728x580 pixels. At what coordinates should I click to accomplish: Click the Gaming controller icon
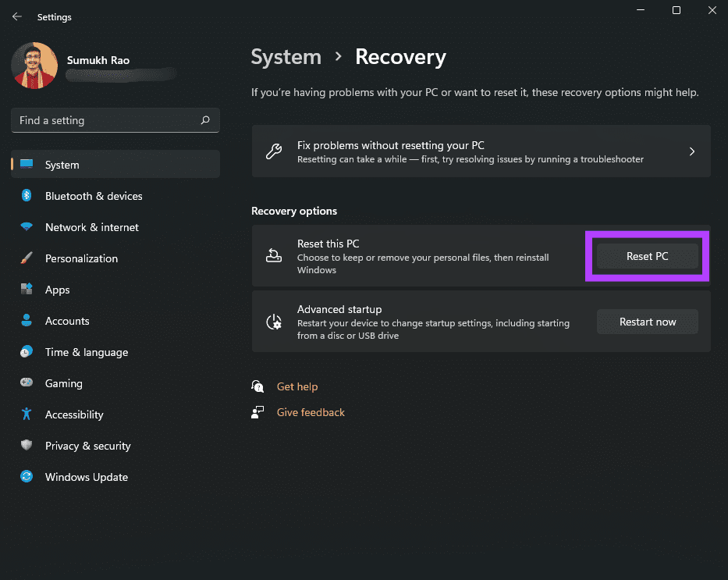point(27,383)
